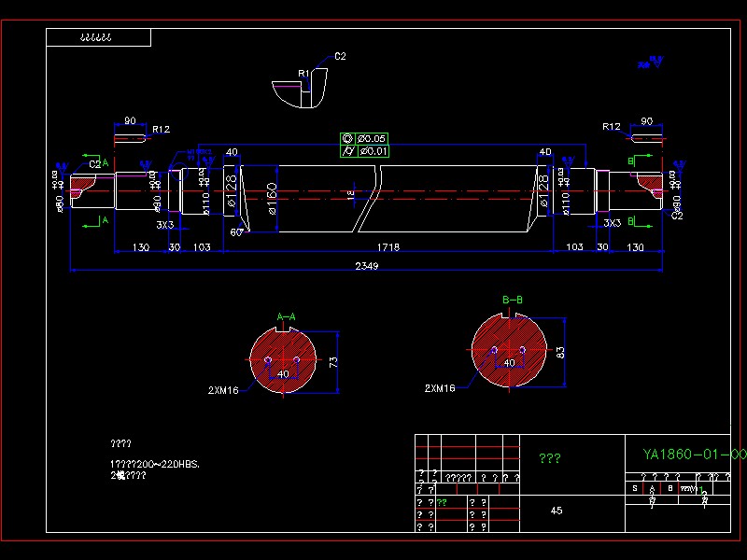
Task: Click the ø0.01 cylindricity tolerance frame
Action: pos(364,151)
